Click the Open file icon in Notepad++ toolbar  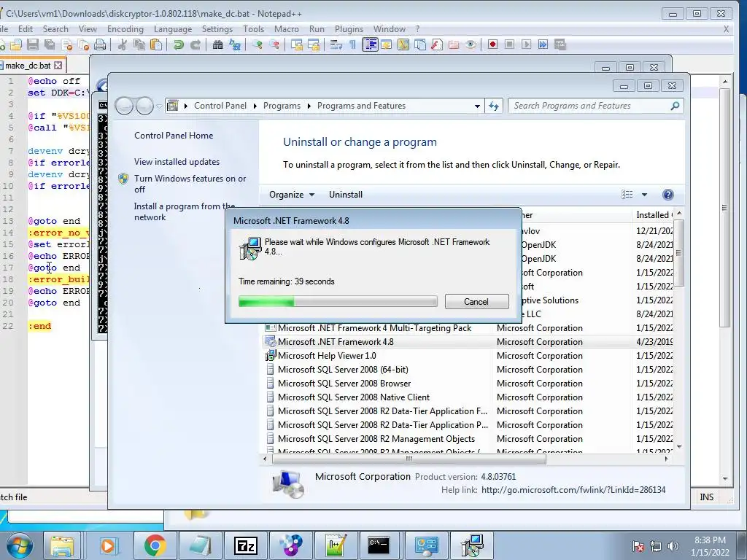pos(16,44)
